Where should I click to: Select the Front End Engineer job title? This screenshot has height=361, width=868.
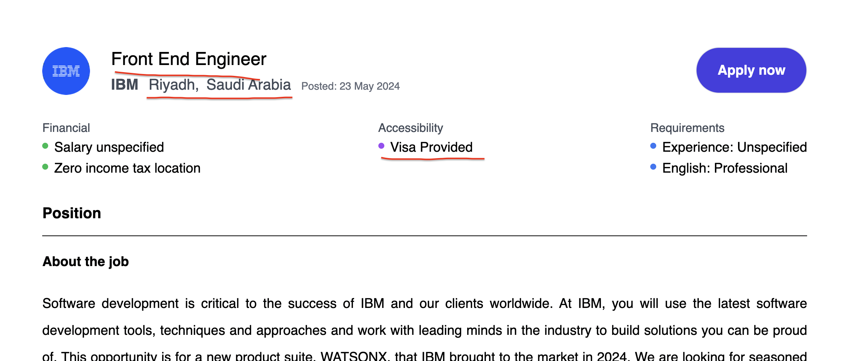(x=189, y=59)
